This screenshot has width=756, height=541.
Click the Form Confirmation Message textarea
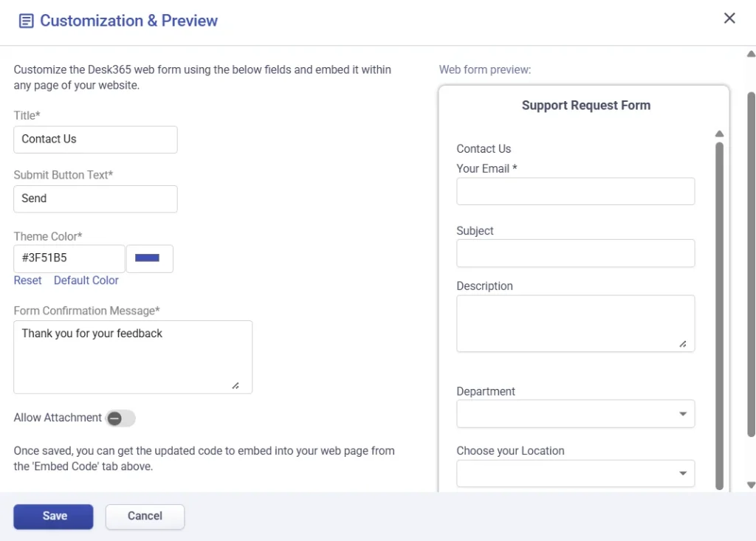[x=132, y=356]
